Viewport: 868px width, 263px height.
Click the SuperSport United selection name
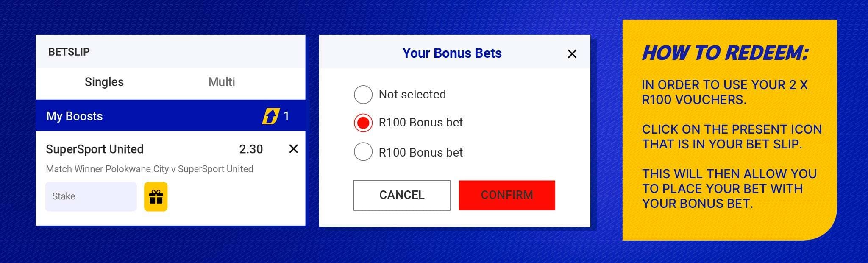(x=95, y=149)
